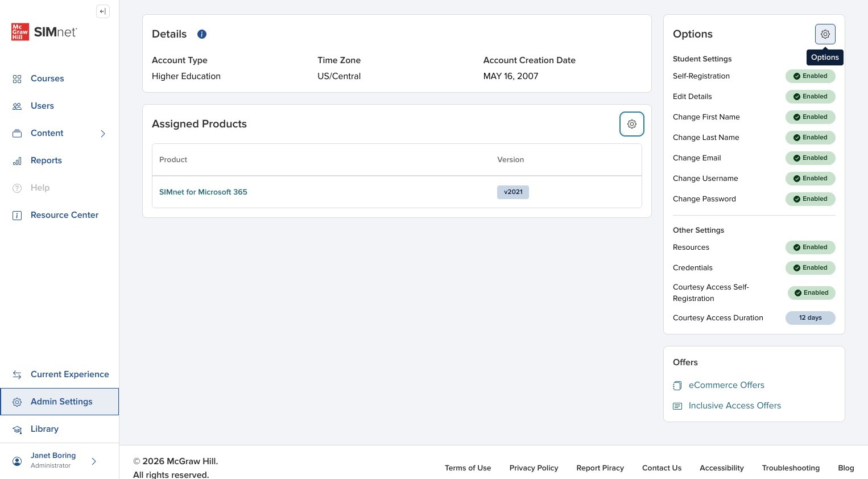This screenshot has height=479, width=868.
Task: Click the Credentials Enabled badge
Action: tap(811, 268)
